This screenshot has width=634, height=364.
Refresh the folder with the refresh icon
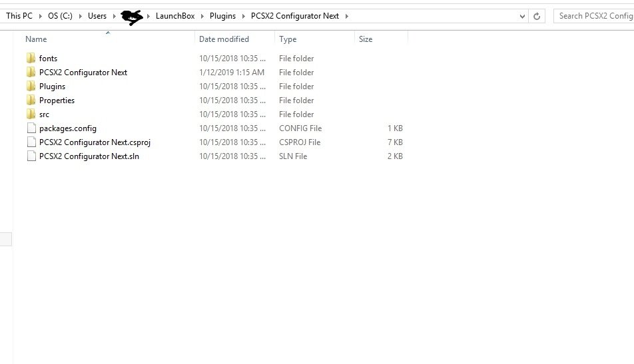(x=537, y=16)
